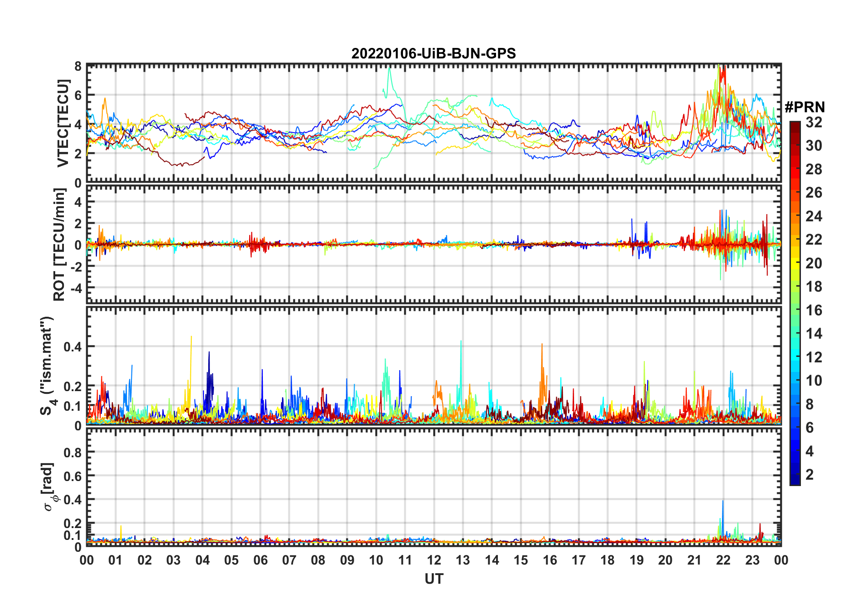Click colorbar tick label 16
The height and width of the screenshot is (607, 868).
pyautogui.click(x=814, y=310)
